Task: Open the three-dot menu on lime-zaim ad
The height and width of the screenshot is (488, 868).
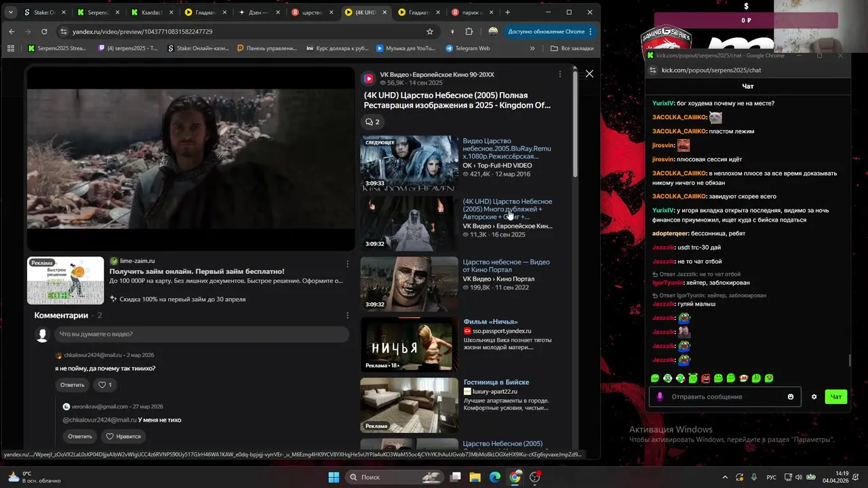Action: pyautogui.click(x=348, y=264)
